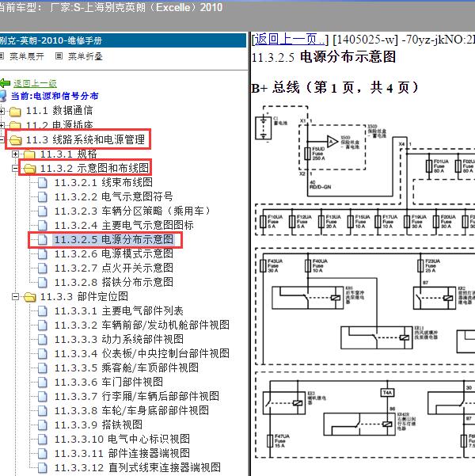Click page icon of 11.3.2.3 车辆分区策略
This screenshot has width=475, height=476.
point(43,211)
